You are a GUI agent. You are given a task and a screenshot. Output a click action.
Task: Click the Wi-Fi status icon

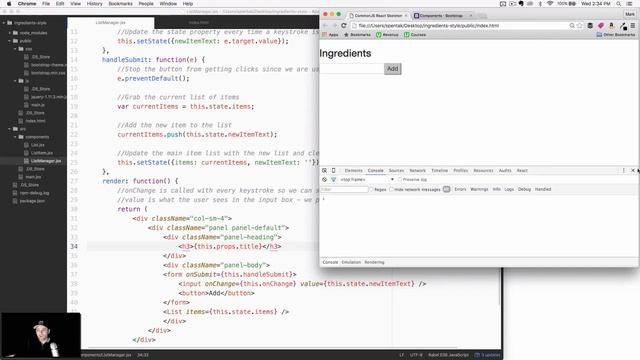pos(550,4)
